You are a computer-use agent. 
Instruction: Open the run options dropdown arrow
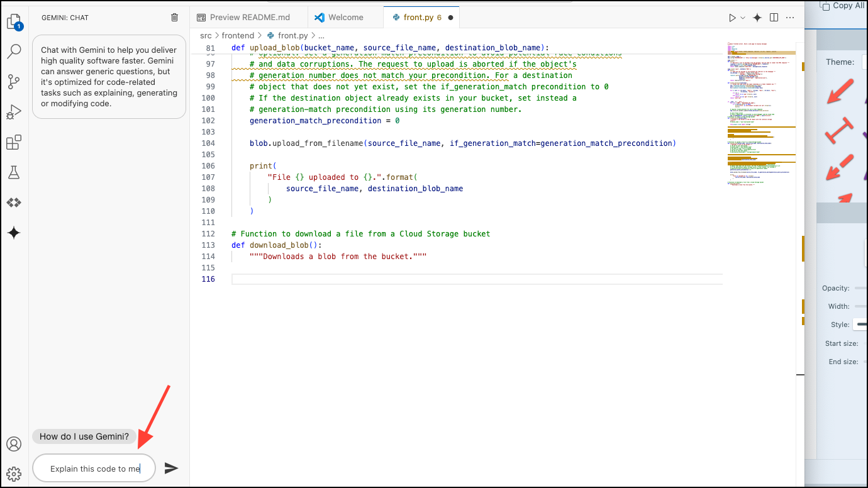[743, 18]
